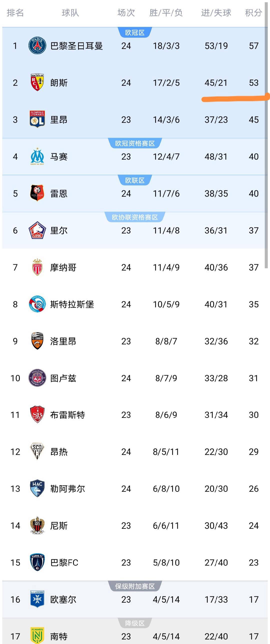Tap the RC Lens club logo
This screenshot has height=644, width=270.
tap(37, 83)
